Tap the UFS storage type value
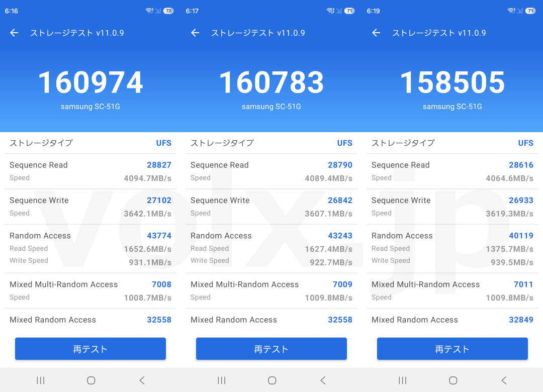The width and height of the screenshot is (543, 392). pyautogui.click(x=163, y=143)
